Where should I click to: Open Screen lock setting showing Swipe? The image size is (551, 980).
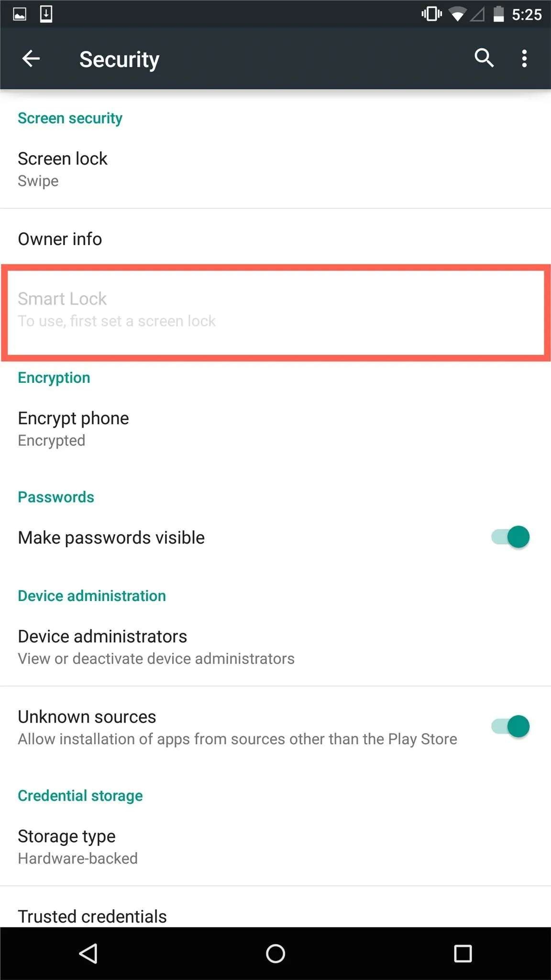click(x=275, y=169)
